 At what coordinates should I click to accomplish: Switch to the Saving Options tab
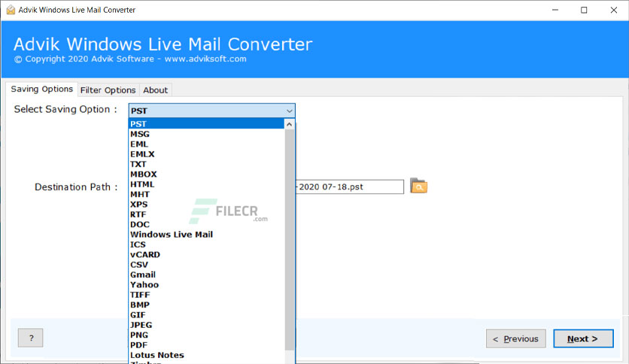41,89
